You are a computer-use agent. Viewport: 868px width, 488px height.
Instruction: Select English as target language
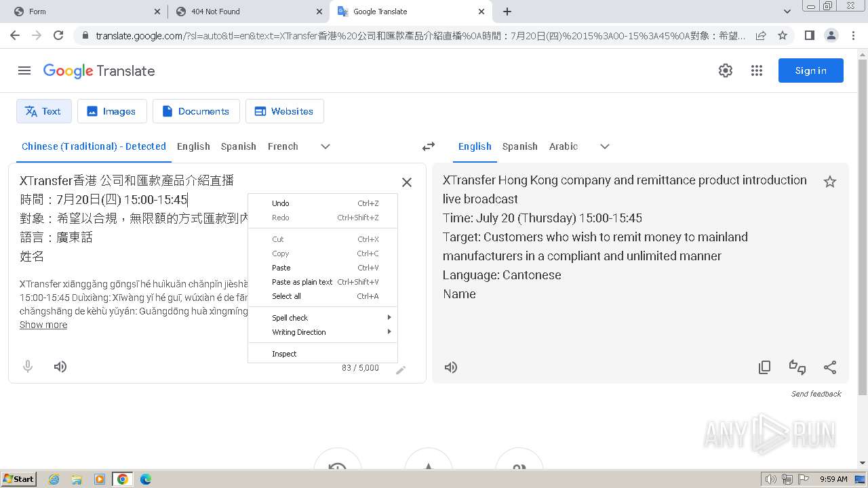[x=475, y=146]
